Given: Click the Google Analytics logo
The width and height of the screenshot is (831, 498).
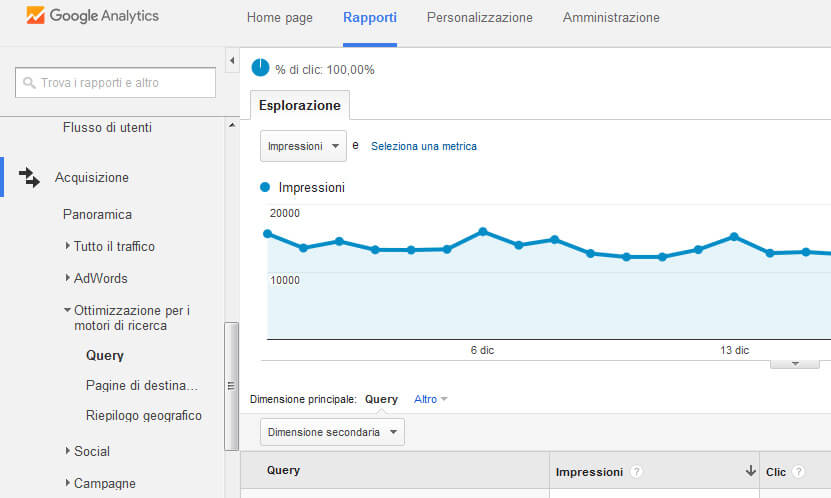Looking at the screenshot, I should [93, 16].
